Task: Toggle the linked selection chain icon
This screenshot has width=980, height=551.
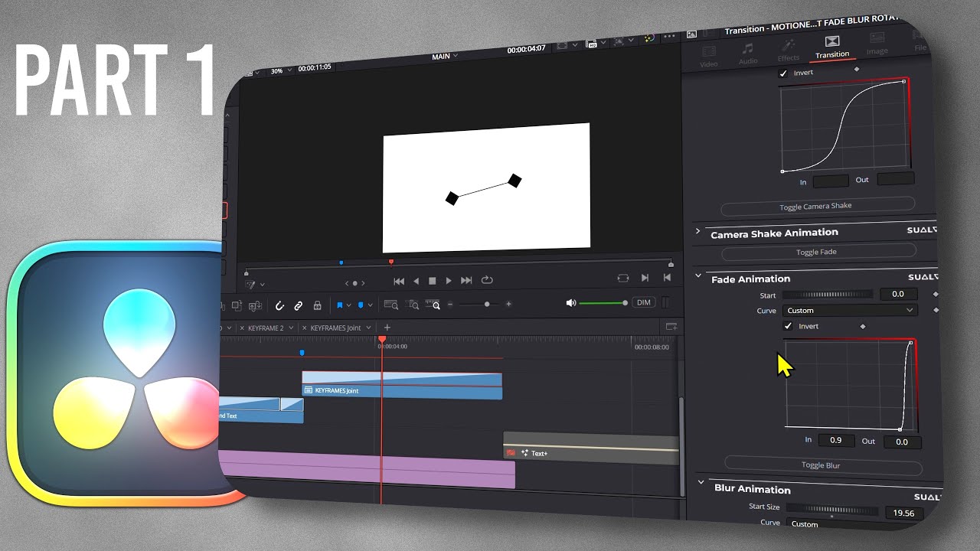Action: [299, 305]
